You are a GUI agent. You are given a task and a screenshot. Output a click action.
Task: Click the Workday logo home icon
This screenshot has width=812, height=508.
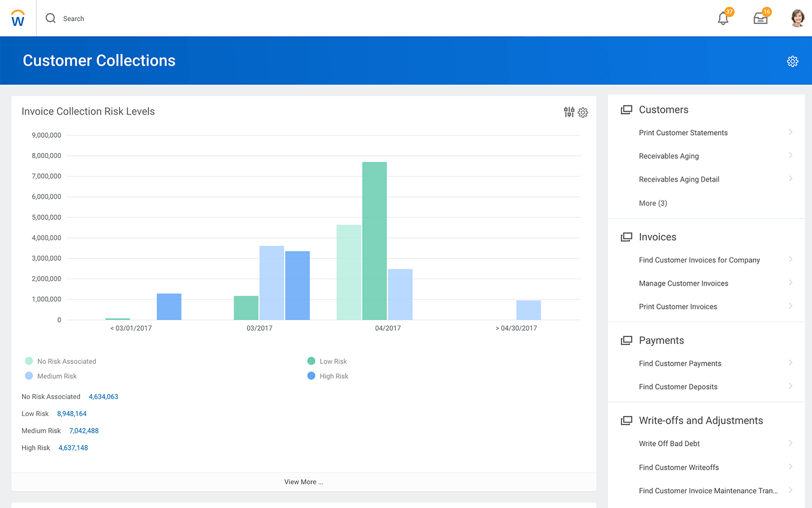point(18,19)
